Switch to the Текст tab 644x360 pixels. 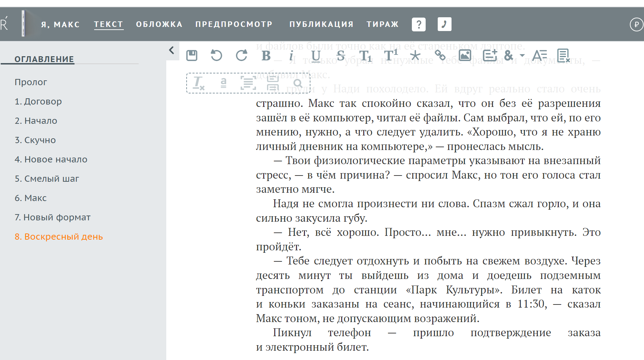109,24
